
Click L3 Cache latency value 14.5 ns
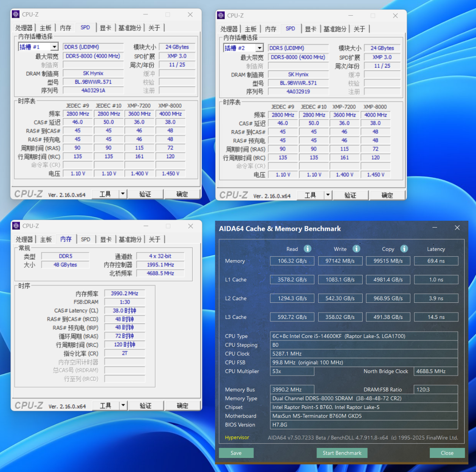pyautogui.click(x=436, y=317)
